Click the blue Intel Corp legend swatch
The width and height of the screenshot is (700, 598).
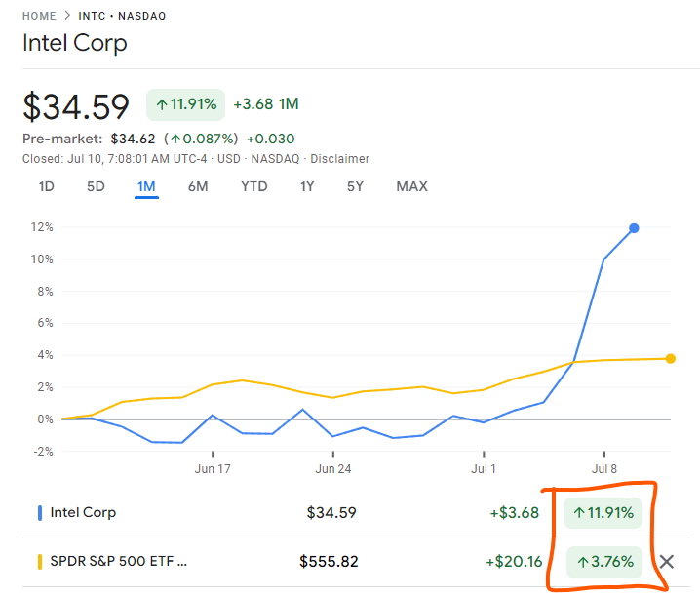click(40, 513)
